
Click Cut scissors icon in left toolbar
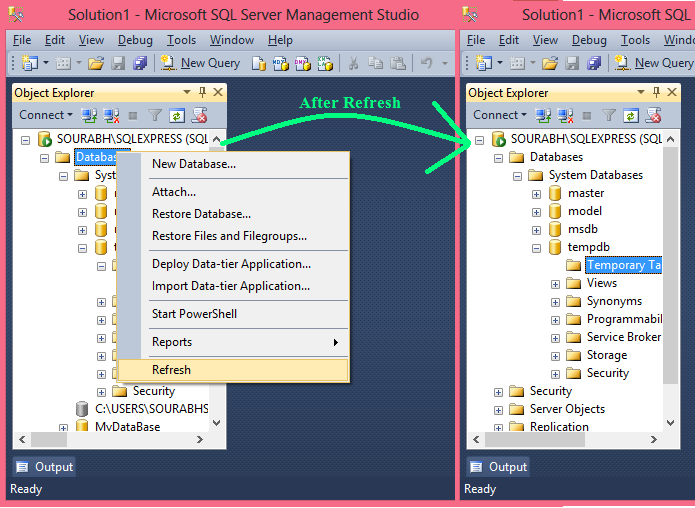[x=353, y=63]
